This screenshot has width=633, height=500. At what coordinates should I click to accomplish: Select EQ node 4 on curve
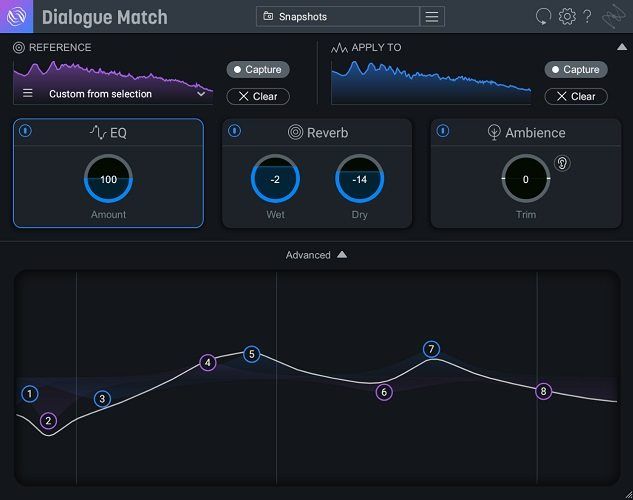pos(208,363)
